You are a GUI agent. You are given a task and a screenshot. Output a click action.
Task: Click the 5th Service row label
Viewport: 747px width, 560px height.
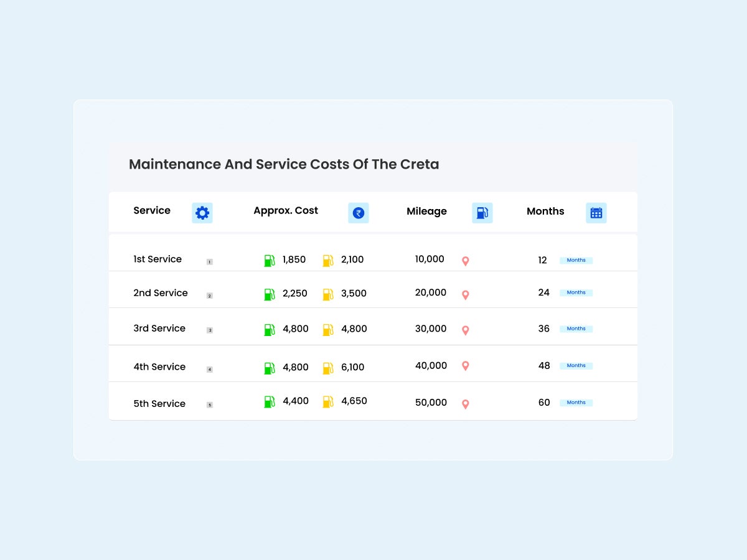pos(159,404)
